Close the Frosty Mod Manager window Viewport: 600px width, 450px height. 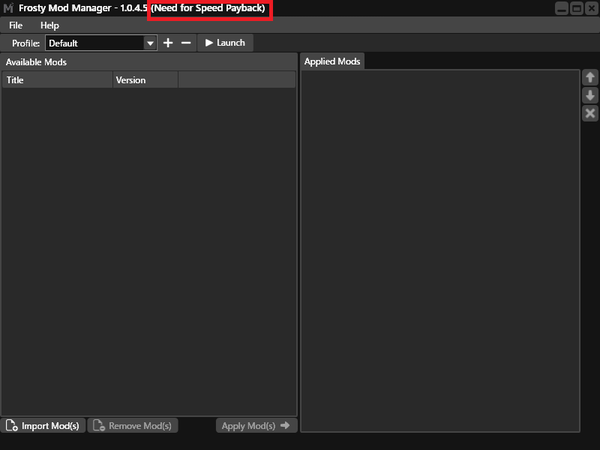(x=592, y=8)
